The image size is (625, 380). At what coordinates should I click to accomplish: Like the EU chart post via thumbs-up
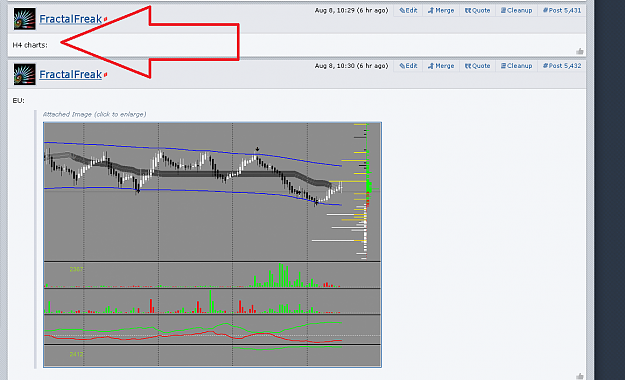coord(580,376)
